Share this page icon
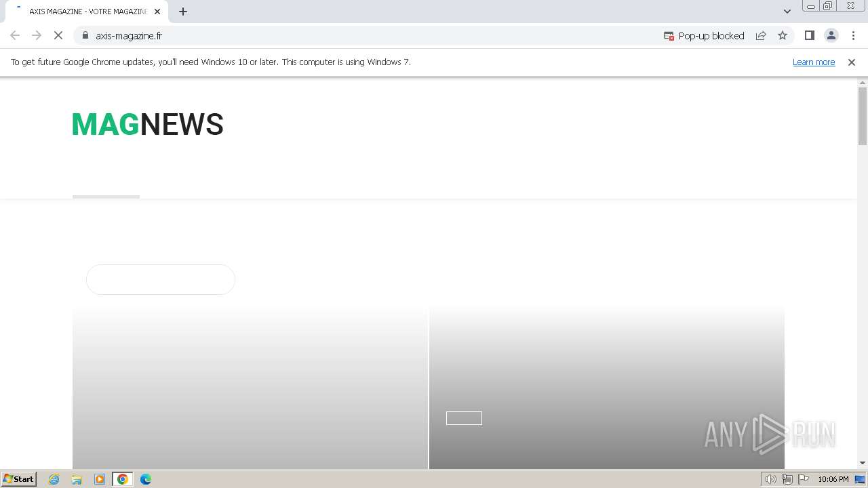 pos(761,35)
